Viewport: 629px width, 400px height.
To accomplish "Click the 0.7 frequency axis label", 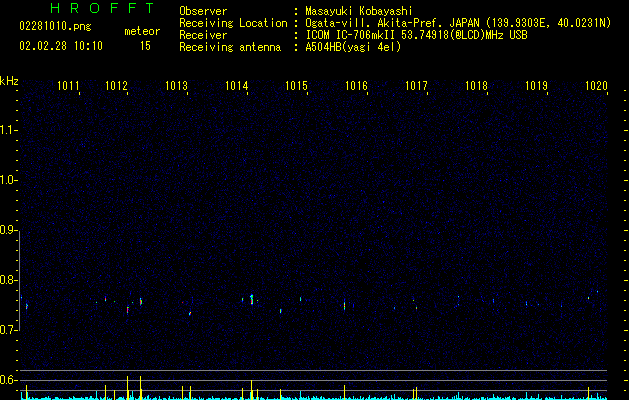I will (x=9, y=330).
